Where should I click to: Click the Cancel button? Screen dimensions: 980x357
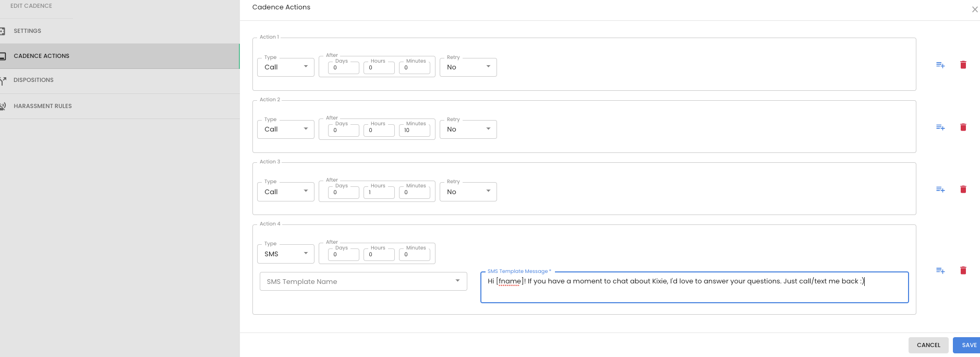click(928, 345)
